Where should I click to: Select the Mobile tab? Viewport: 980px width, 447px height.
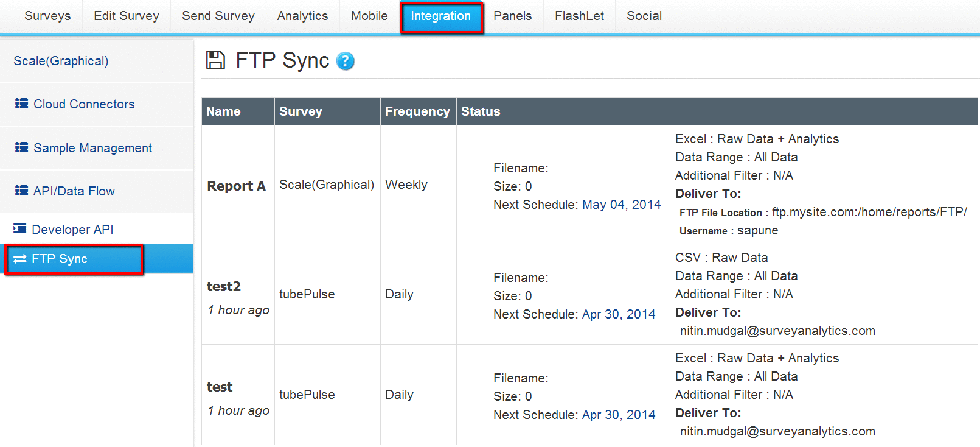tap(369, 16)
